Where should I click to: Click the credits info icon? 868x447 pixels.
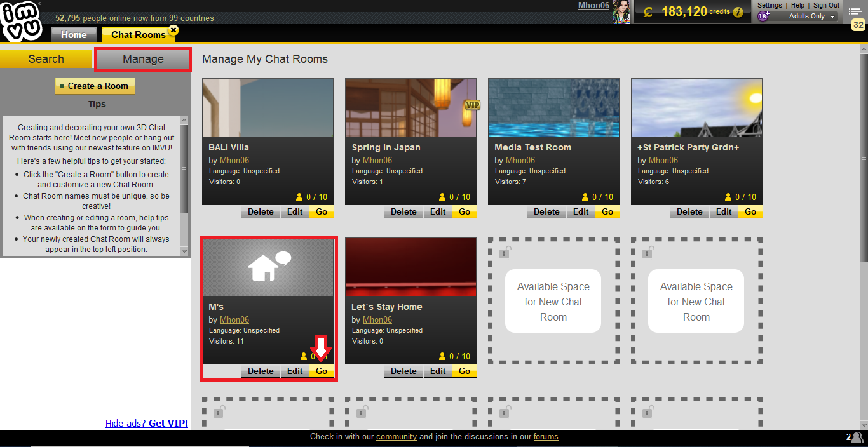(x=738, y=12)
